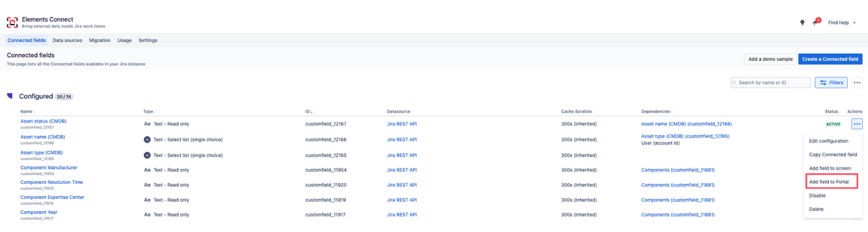This screenshot has height=232, width=868.
Task: Select Edit configuration from the actions menu
Action: coord(829,141)
